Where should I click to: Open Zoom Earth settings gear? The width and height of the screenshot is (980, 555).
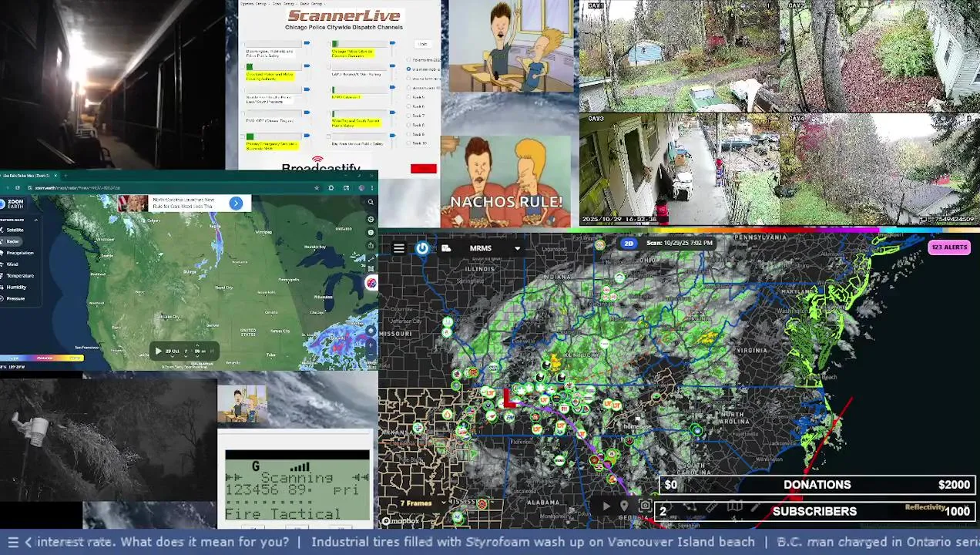[x=371, y=220]
